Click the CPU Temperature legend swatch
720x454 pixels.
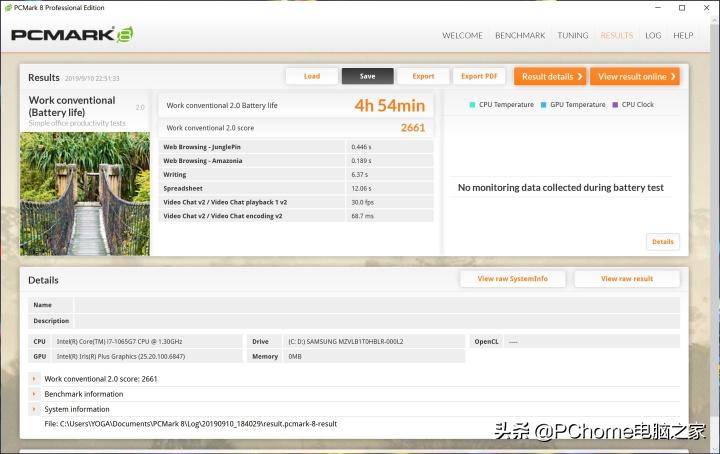(472, 105)
